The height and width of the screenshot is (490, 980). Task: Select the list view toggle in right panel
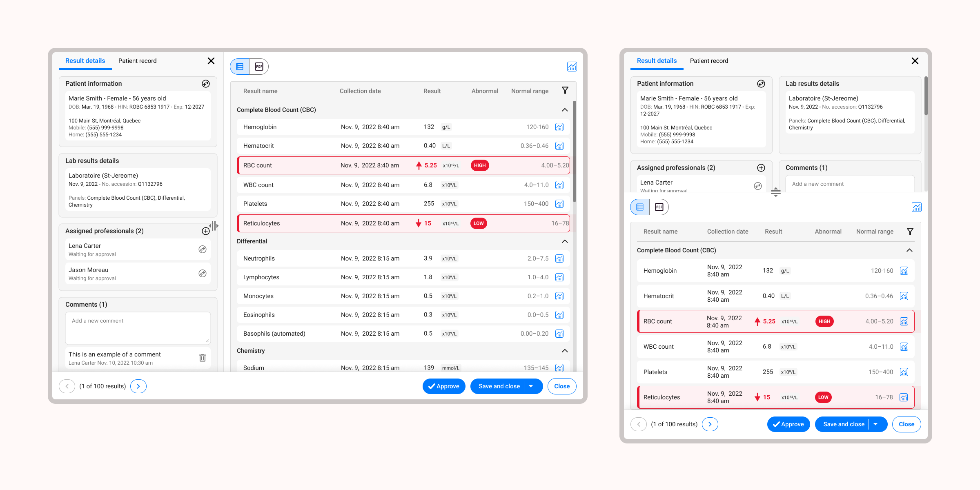[640, 207]
